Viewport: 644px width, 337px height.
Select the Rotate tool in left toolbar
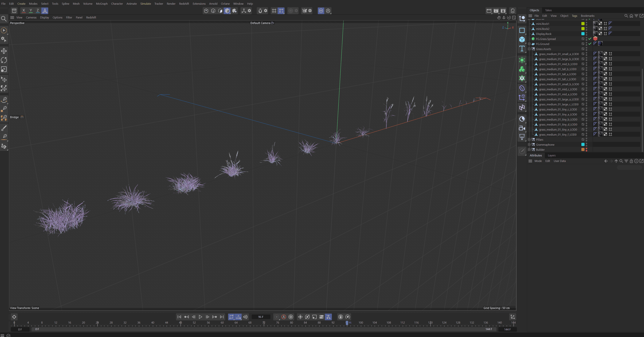click(x=4, y=60)
